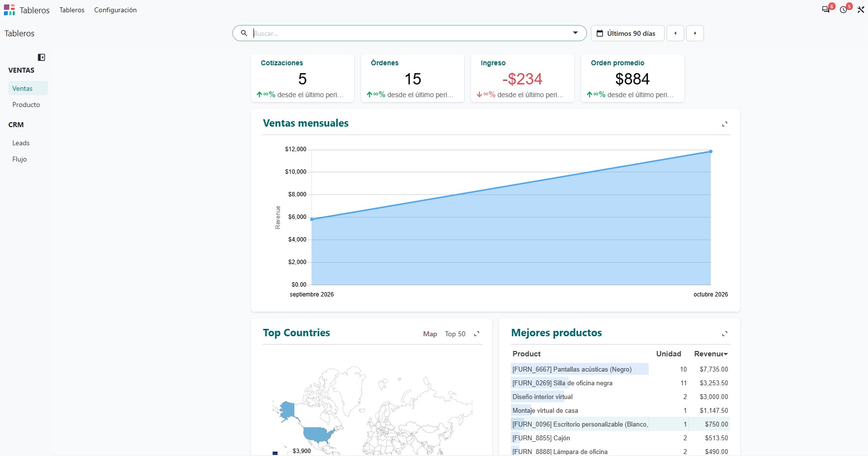This screenshot has width=868, height=456.
Task: Select Escritorio personalizable product row
Action: 620,424
